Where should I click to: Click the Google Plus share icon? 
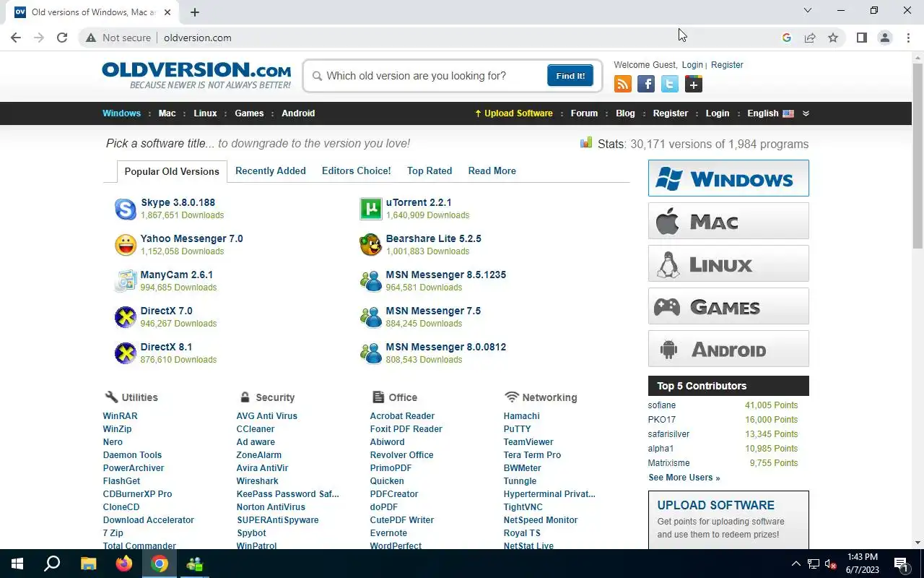693,85
